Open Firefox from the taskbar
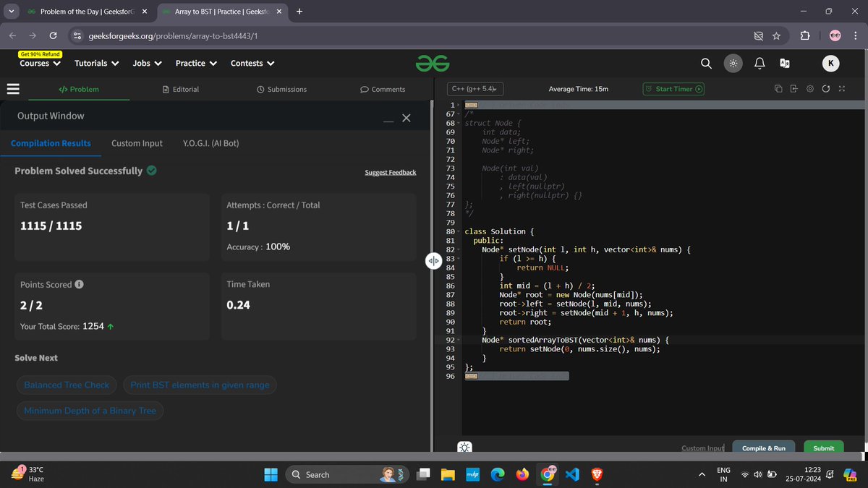This screenshot has width=868, height=488. [522, 474]
